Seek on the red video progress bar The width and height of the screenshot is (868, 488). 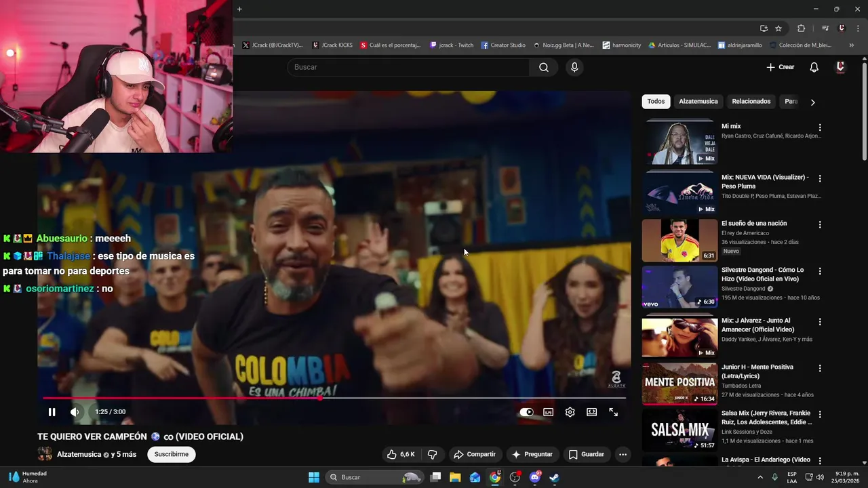[x=334, y=398]
